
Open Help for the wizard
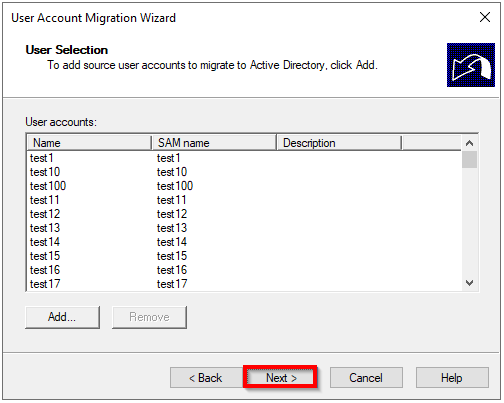(452, 378)
